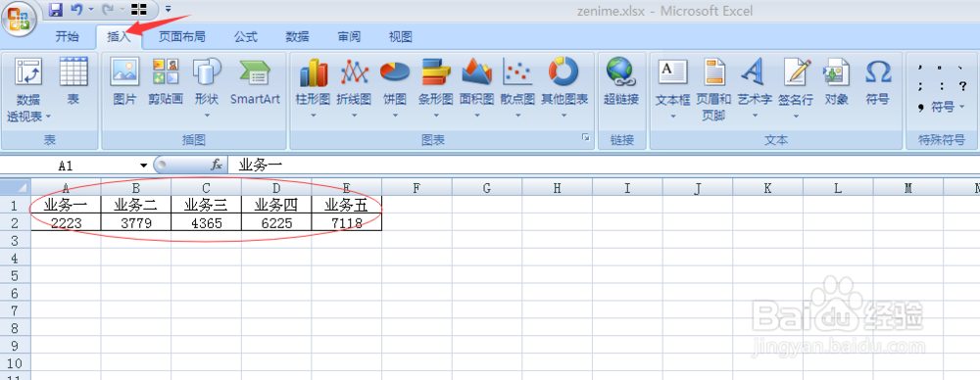Image resolution: width=980 pixels, height=380 pixels.
Task: Expand the 数据透视表 dropdown arrow
Action: coord(48,117)
